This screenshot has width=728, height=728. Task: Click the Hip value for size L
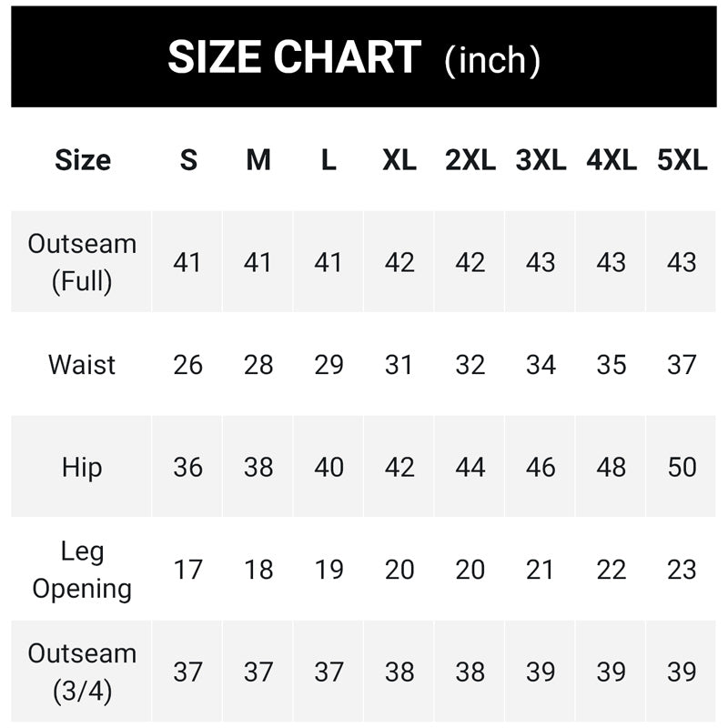point(329,468)
